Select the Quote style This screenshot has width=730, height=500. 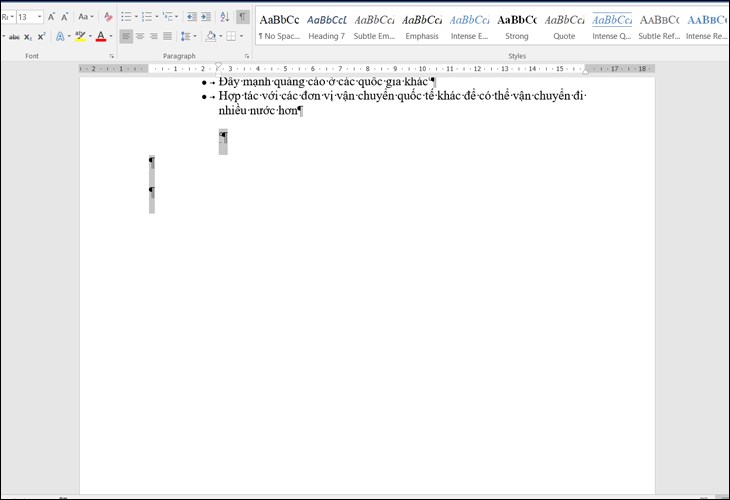click(x=564, y=26)
